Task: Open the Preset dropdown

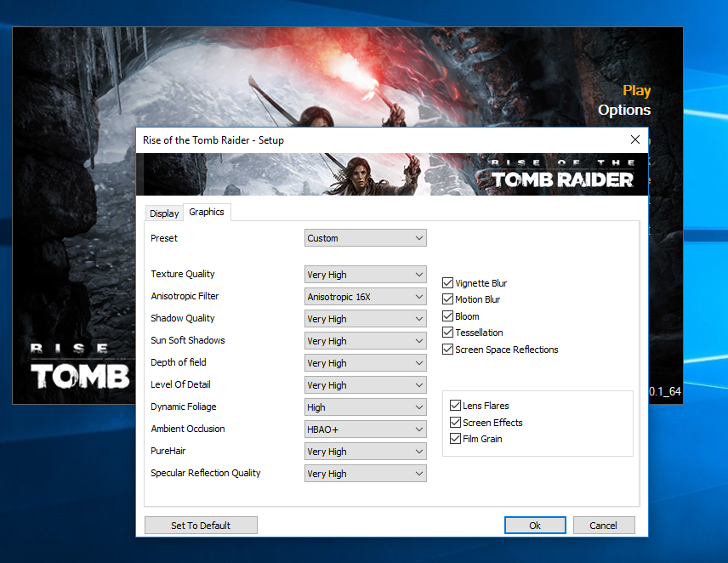Action: click(366, 238)
